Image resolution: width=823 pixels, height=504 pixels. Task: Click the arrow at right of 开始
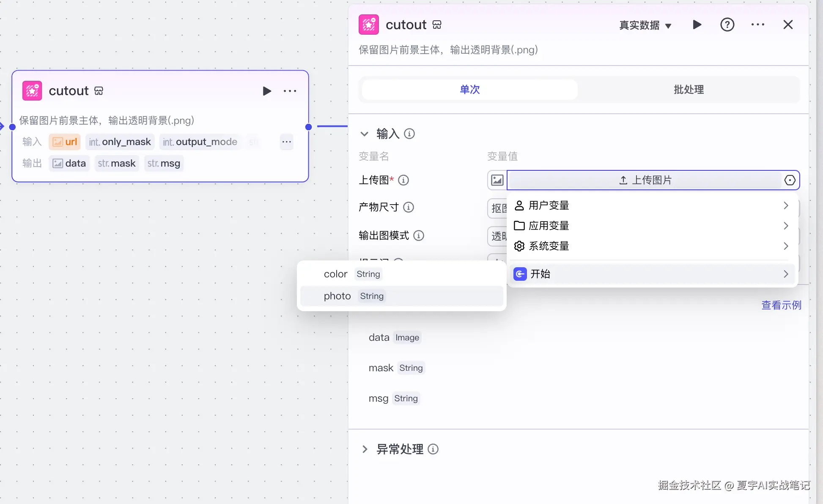(786, 274)
